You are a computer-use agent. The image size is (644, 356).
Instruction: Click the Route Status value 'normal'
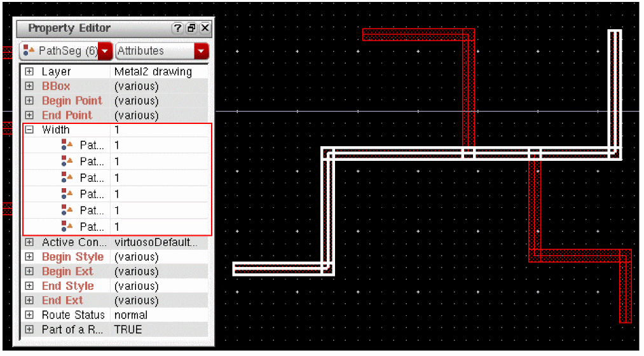pyautogui.click(x=130, y=315)
